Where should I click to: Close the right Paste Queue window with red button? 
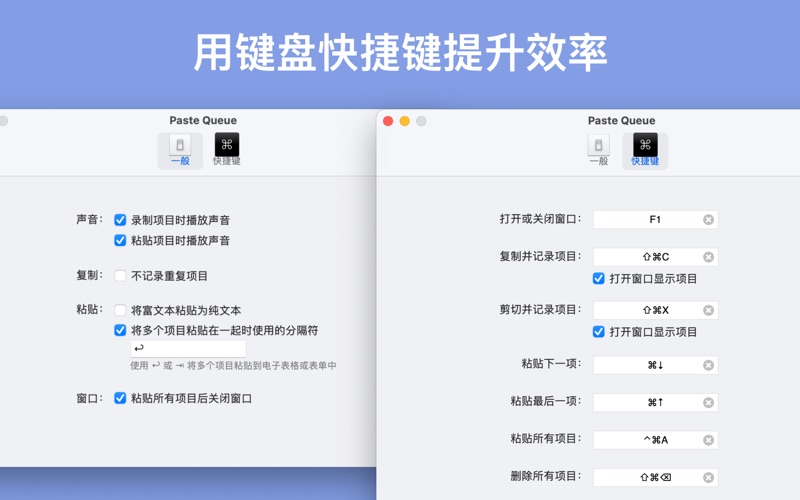388,121
